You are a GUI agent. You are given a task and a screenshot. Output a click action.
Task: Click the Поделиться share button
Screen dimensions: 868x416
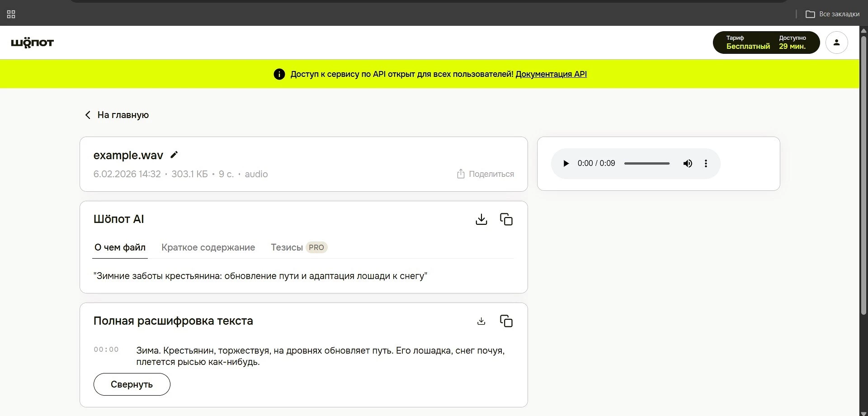coord(485,174)
